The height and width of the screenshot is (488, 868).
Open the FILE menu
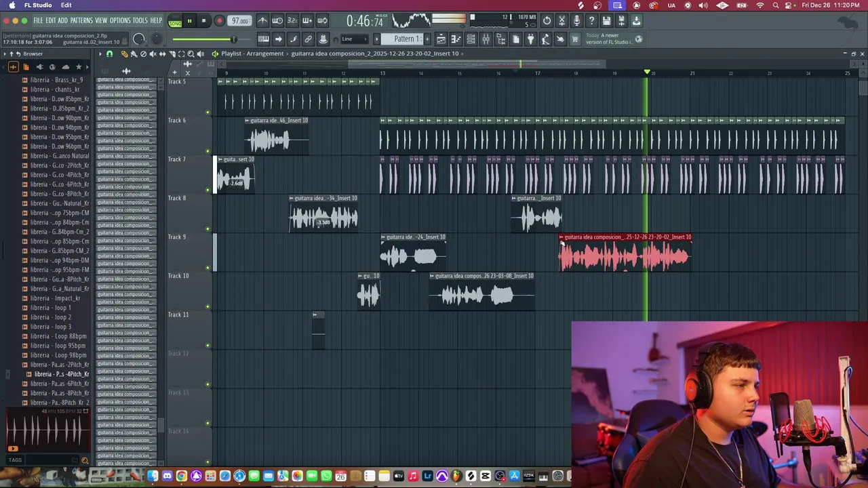(38, 20)
